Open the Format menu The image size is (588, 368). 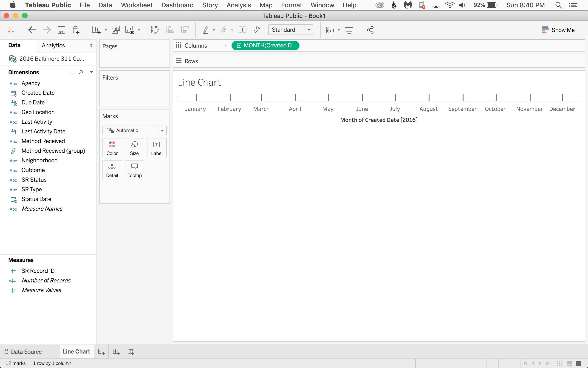click(x=291, y=5)
